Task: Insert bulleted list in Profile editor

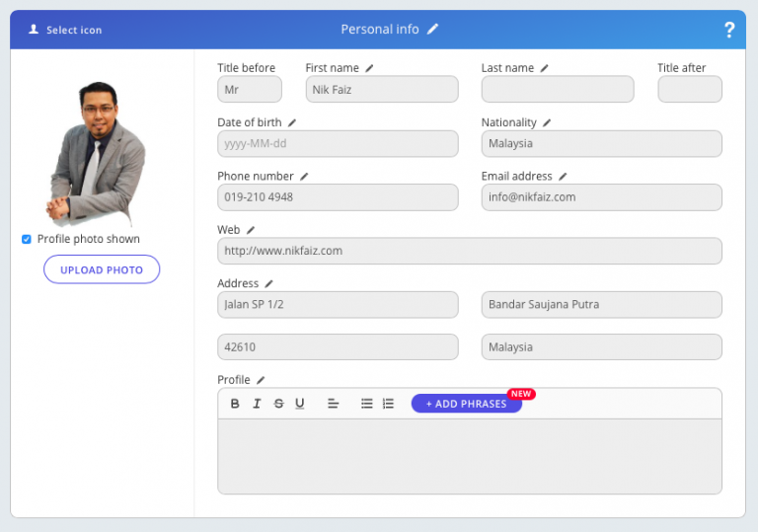Action: [366, 404]
